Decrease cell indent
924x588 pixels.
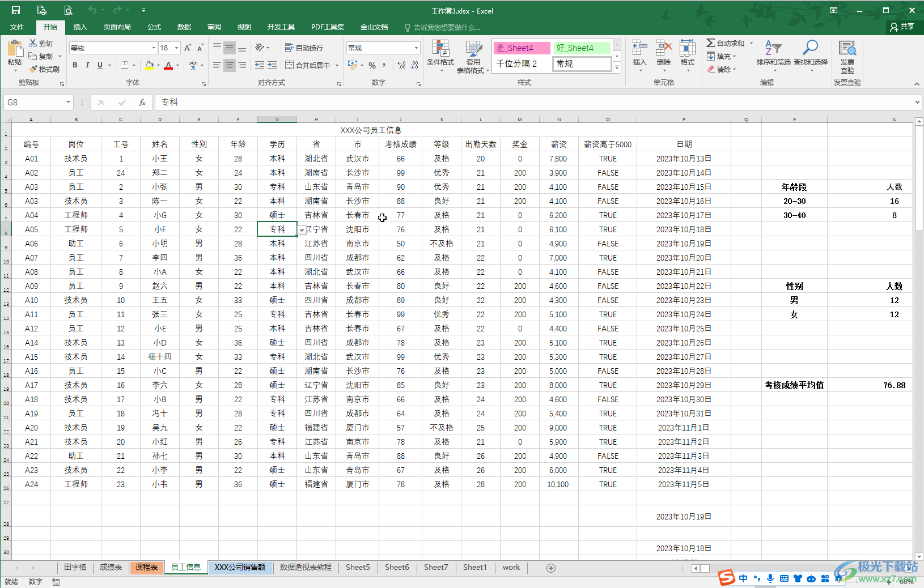coord(260,65)
